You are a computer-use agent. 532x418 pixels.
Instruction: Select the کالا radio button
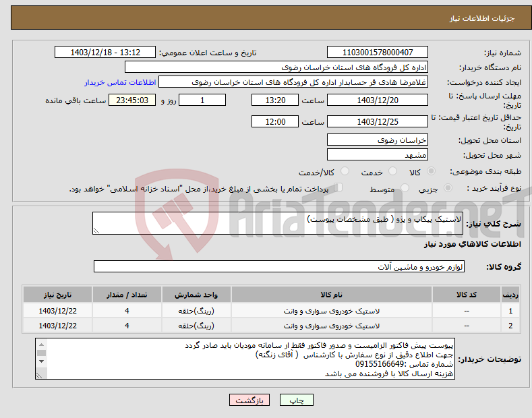click(x=431, y=171)
